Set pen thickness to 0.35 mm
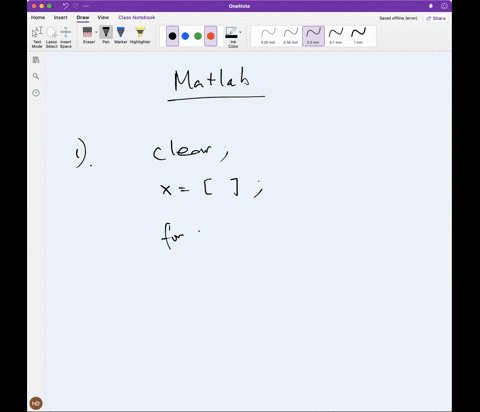The image size is (480, 412). [291, 36]
